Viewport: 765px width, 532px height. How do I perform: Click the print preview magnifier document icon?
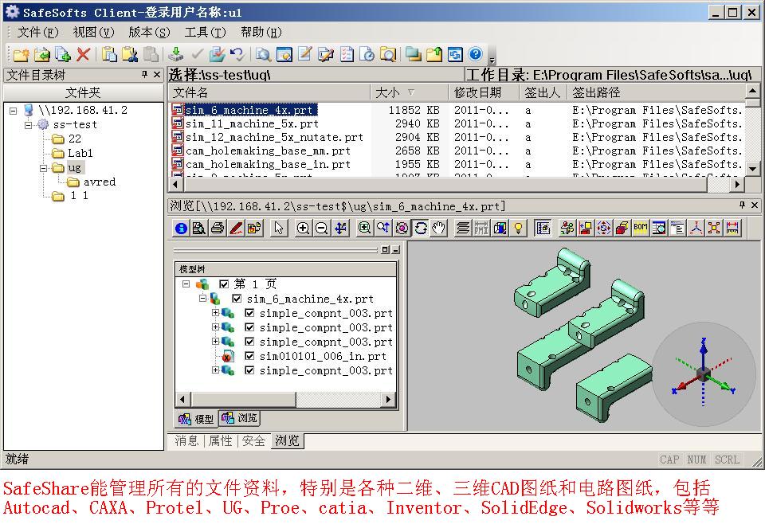pos(199,228)
